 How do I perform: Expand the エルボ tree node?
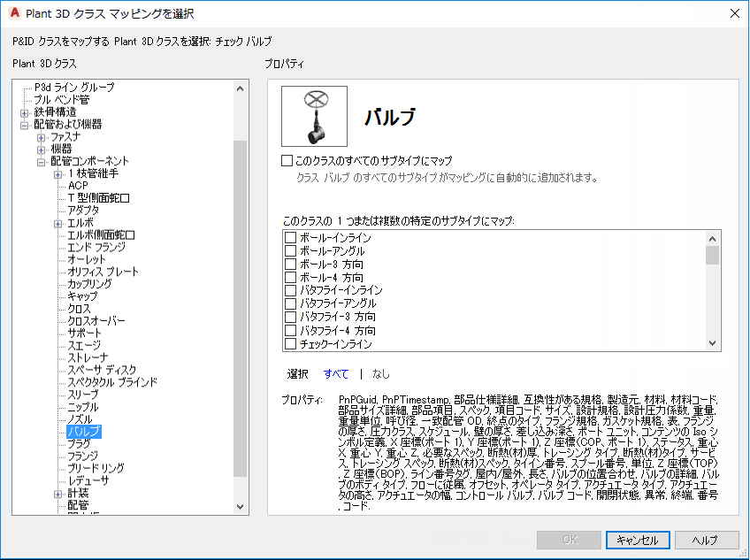57,224
